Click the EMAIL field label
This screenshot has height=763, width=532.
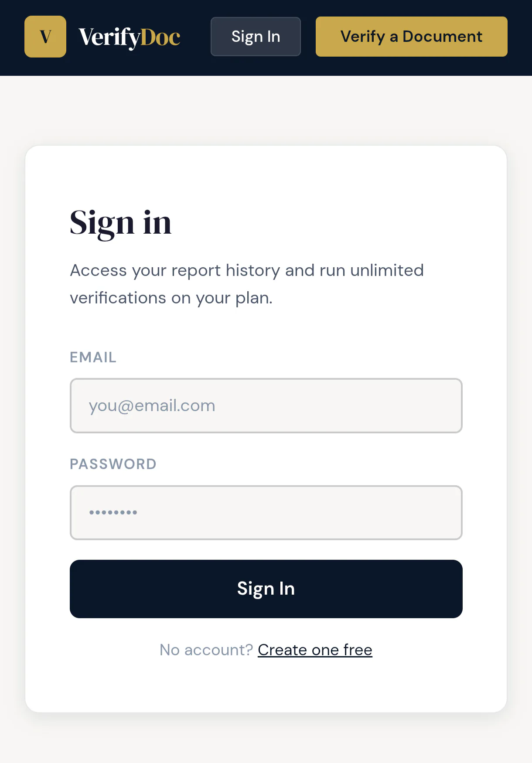(x=93, y=358)
